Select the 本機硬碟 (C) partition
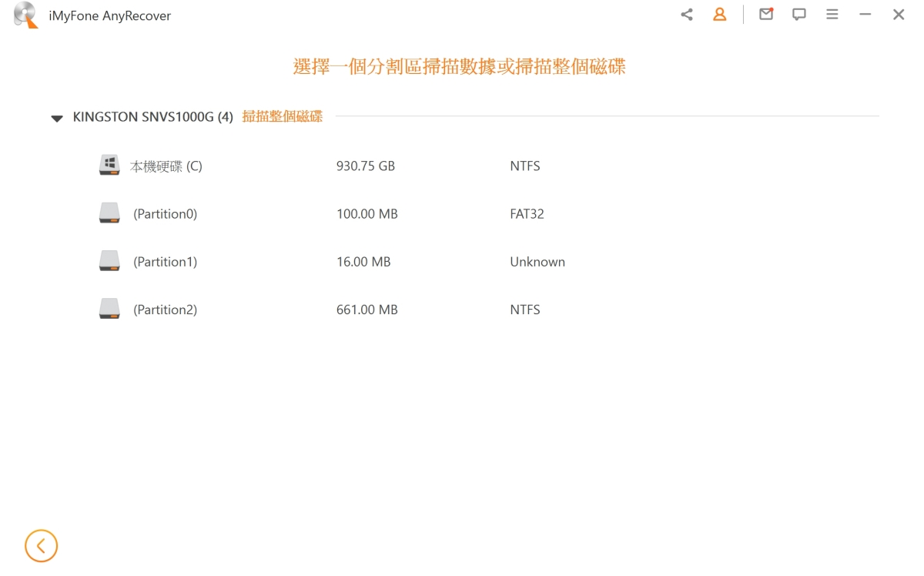Screen dimensions: 924x576 [x=166, y=166]
